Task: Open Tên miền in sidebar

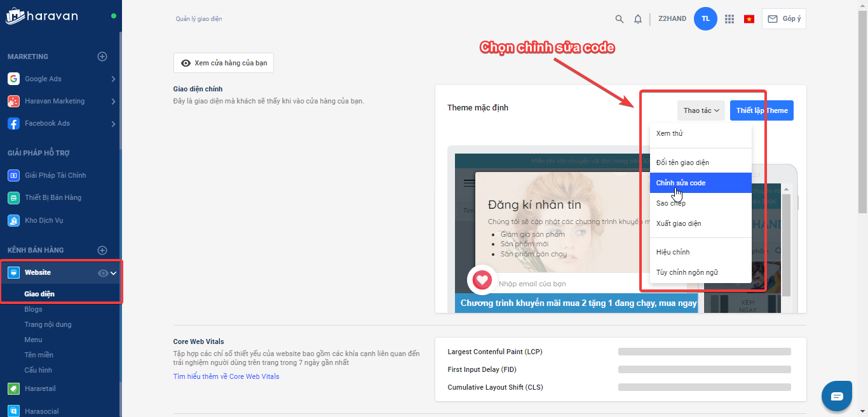Action: coord(39,355)
